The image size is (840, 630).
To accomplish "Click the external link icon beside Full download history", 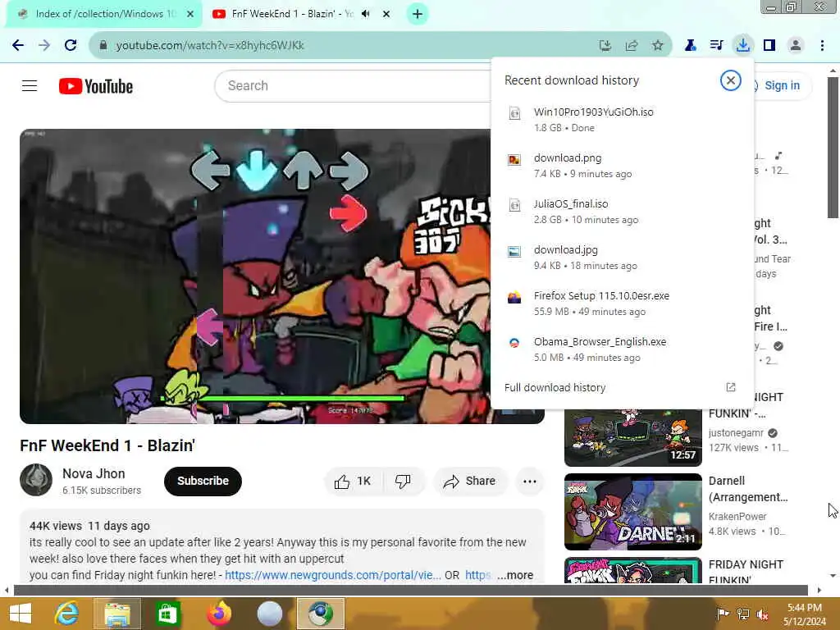I will [x=731, y=387].
